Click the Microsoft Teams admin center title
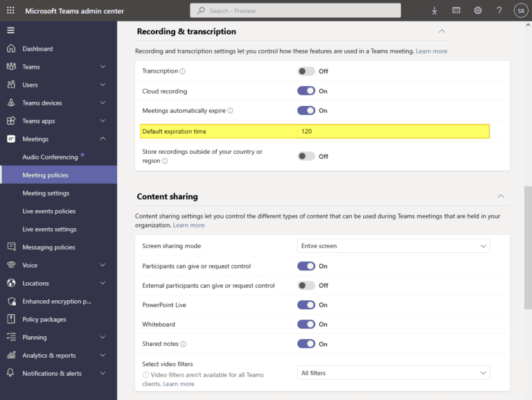Viewport: 532px width, 400px height. pos(75,11)
